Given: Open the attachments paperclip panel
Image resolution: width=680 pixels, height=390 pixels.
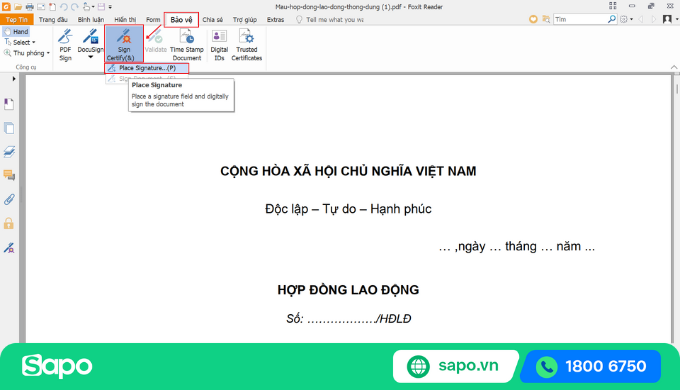Looking at the screenshot, I should (9, 200).
